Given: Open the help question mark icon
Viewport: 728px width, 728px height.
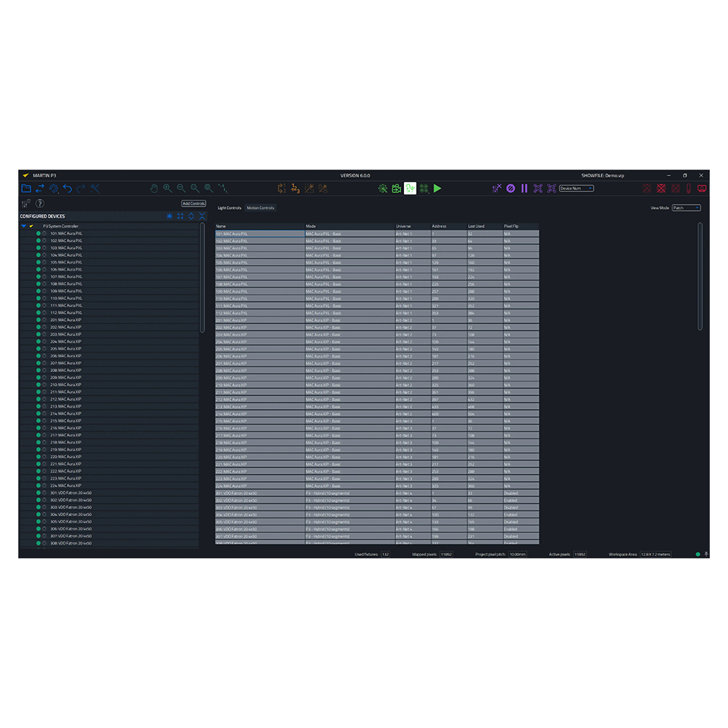Looking at the screenshot, I should pyautogui.click(x=40, y=203).
